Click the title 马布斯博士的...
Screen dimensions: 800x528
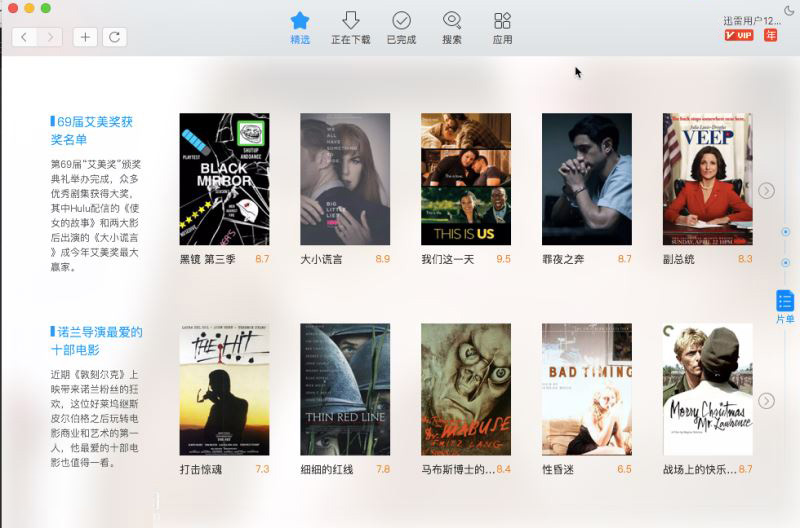coord(458,469)
